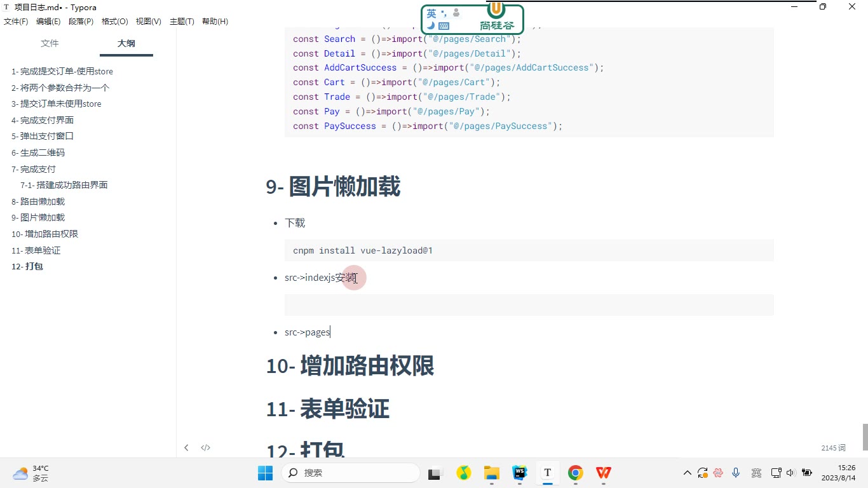Open outline item 8- 路由懒加载
The image size is (868, 488).
(38, 201)
